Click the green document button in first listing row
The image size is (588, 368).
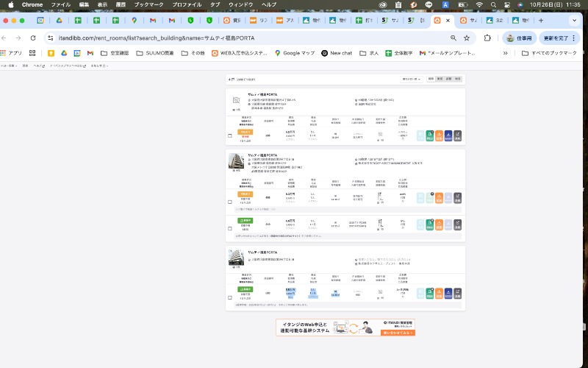pyautogui.click(x=430, y=135)
